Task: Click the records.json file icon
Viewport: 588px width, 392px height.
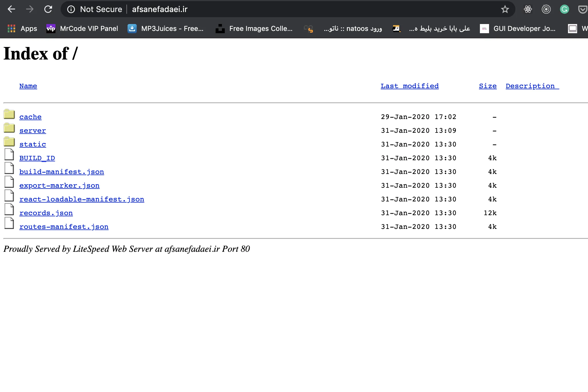Action: click(x=9, y=210)
